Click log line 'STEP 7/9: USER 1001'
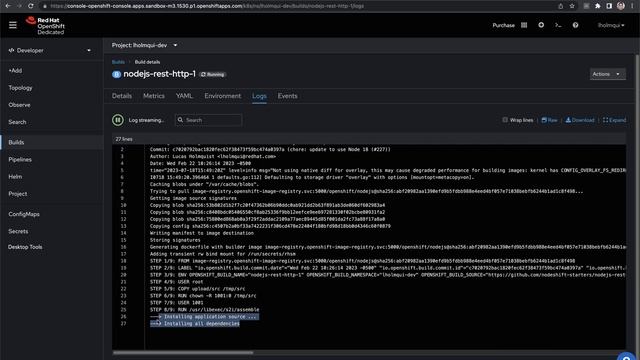Viewport: 640px width, 360px height. (x=176, y=303)
